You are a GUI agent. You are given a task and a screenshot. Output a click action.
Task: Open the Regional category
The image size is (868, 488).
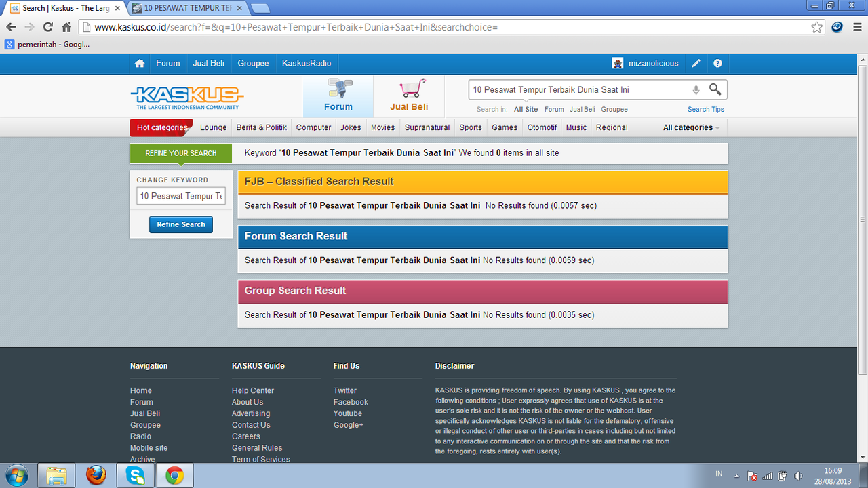(x=612, y=127)
